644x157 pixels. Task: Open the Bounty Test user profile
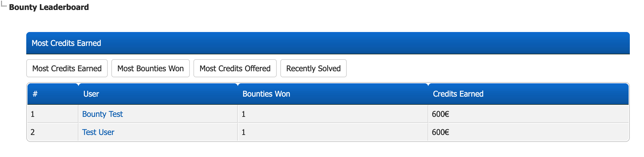tap(102, 114)
